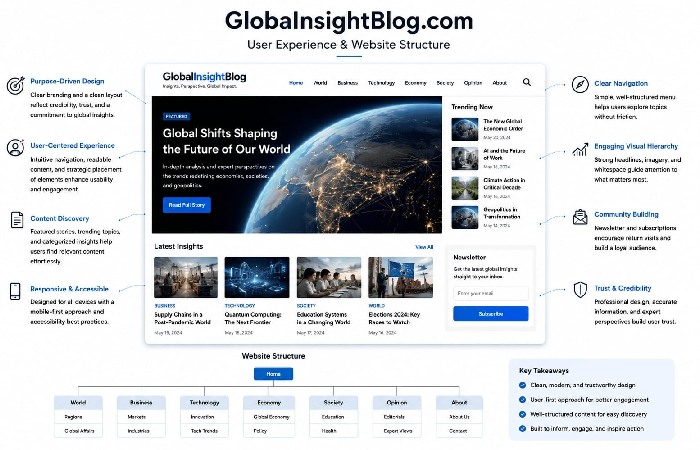Select the Business node in structure diagram
This screenshot has width=700, height=450.
[141, 403]
